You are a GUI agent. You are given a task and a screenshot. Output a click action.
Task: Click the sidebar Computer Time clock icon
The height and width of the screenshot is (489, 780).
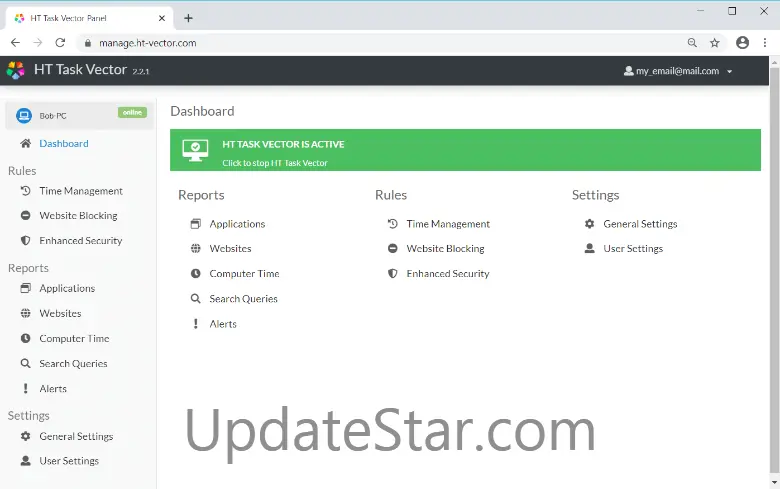[25, 338]
